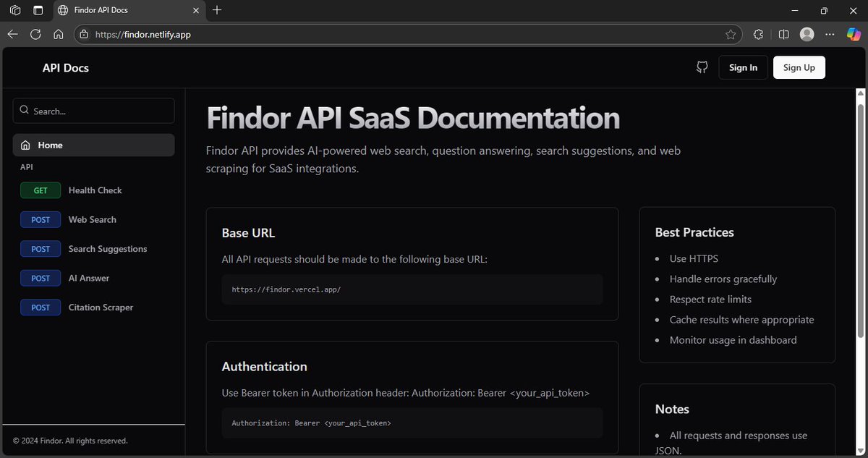This screenshot has width=868, height=458.
Task: Open browser settings and more menu
Action: [x=830, y=34]
